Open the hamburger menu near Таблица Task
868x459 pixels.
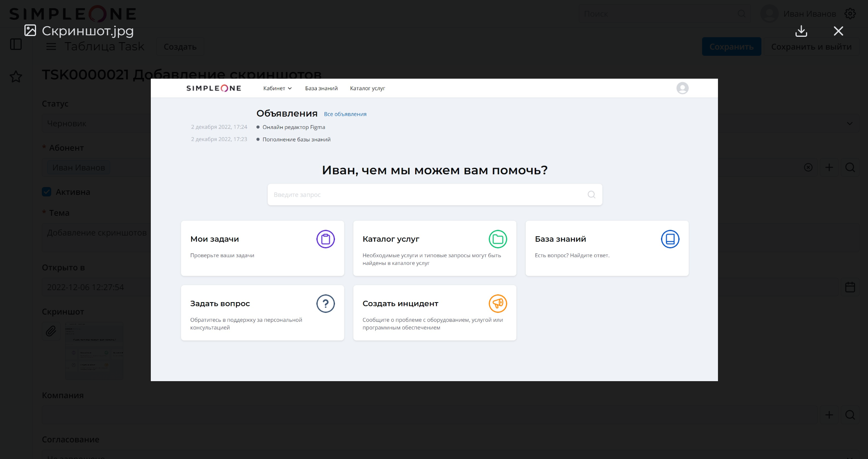pyautogui.click(x=51, y=47)
